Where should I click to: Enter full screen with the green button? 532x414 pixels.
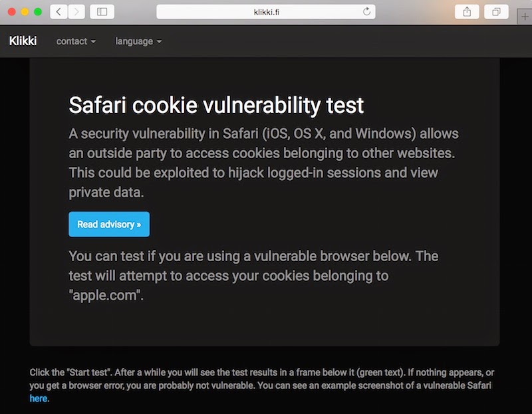[38, 11]
